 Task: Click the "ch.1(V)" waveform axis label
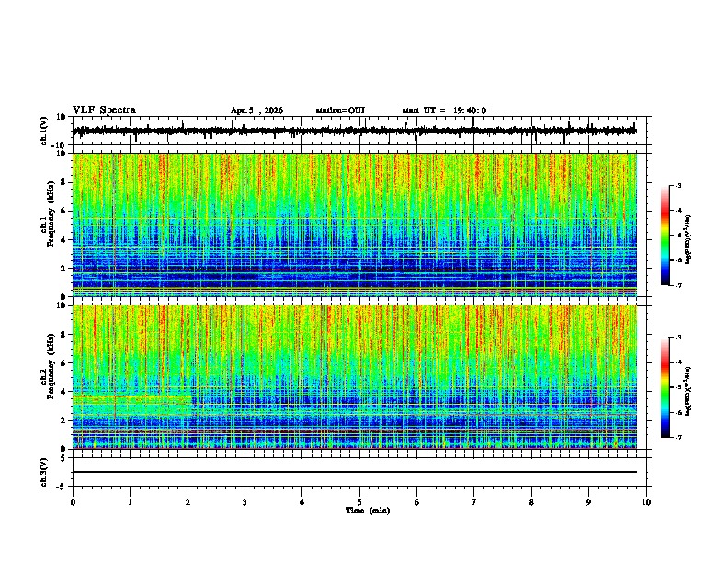point(44,131)
